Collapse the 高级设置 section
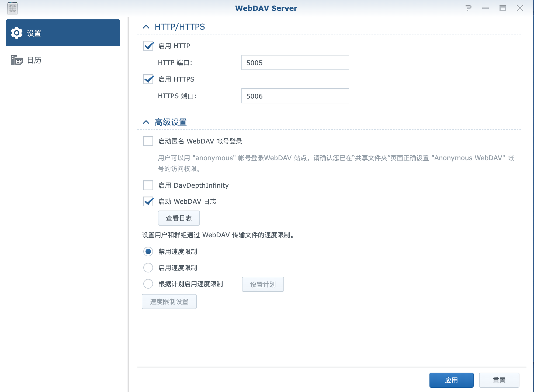 [146, 122]
